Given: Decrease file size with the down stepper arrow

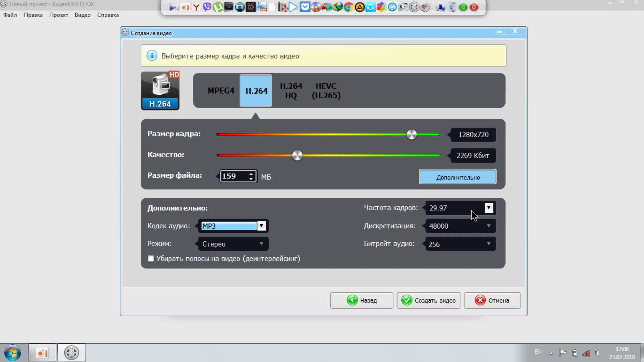Looking at the screenshot, I should (x=251, y=179).
